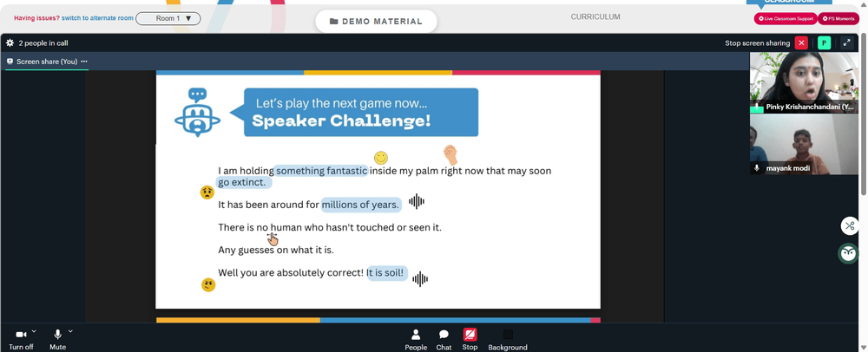Expand microphone options chevron
Screen dimensions: 868x352
(x=70, y=331)
